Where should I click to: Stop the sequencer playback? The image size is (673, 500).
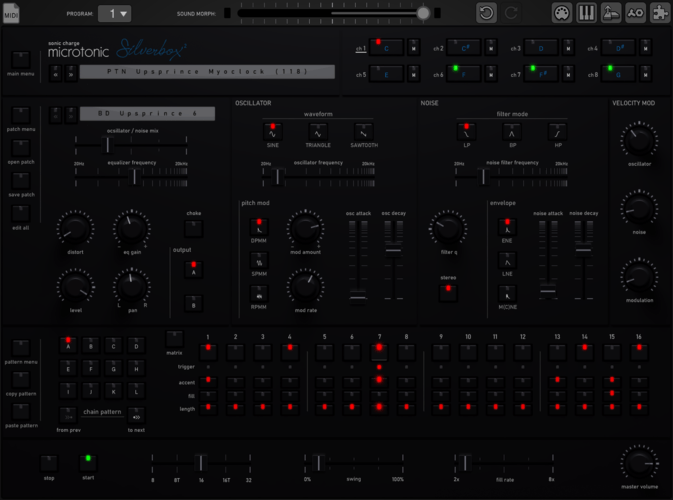pyautogui.click(x=49, y=464)
